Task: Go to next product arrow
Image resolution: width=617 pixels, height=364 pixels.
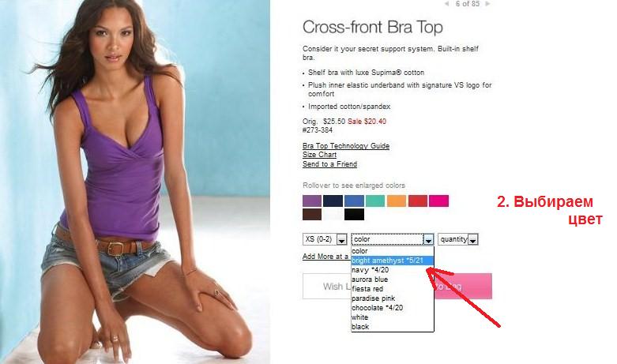Action: [x=487, y=3]
